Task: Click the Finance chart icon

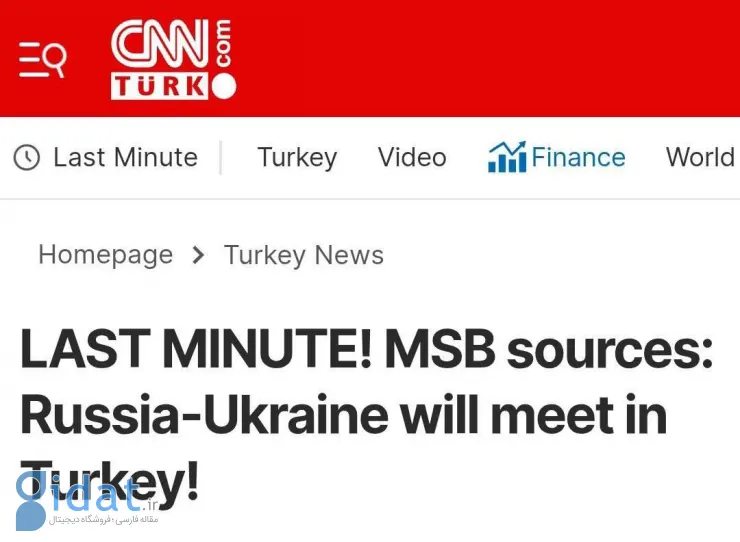Action: coord(507,158)
